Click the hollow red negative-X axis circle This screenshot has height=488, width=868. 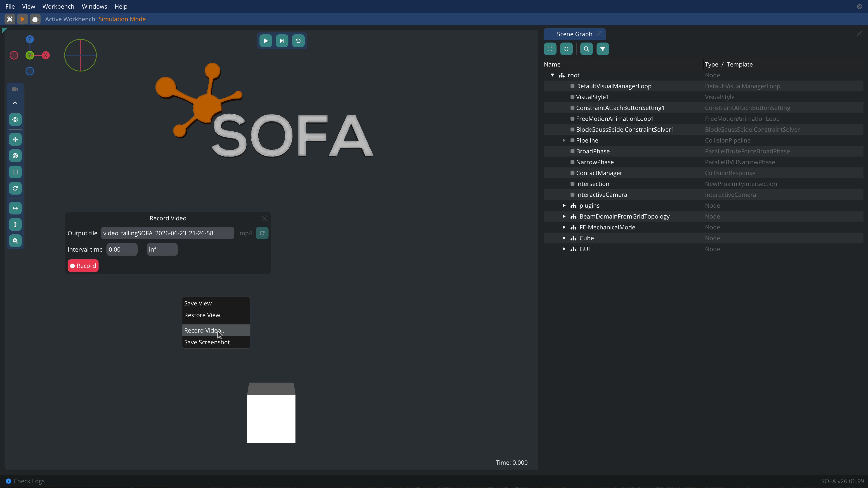coord(14,55)
